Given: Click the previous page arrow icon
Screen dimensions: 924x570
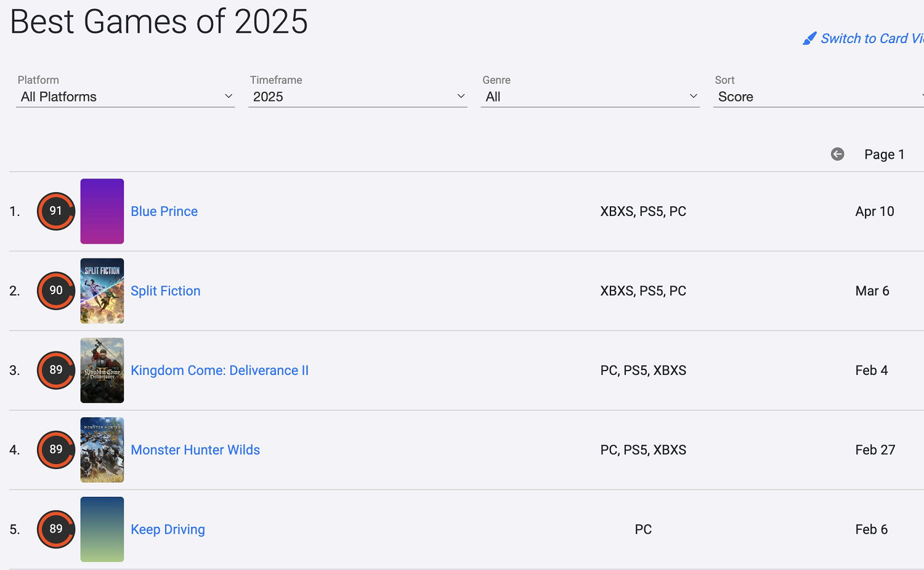Looking at the screenshot, I should click(837, 154).
